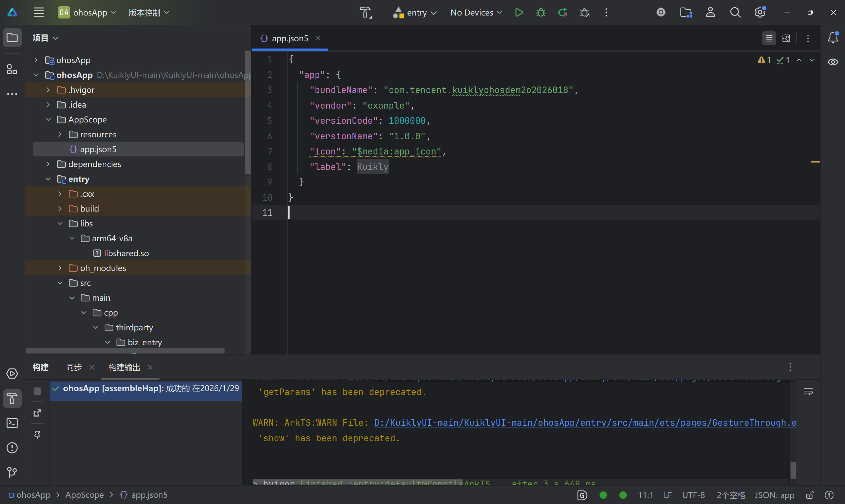This screenshot has width=845, height=504.
Task: Click the build hammer icon in toolbar
Action: [x=366, y=13]
